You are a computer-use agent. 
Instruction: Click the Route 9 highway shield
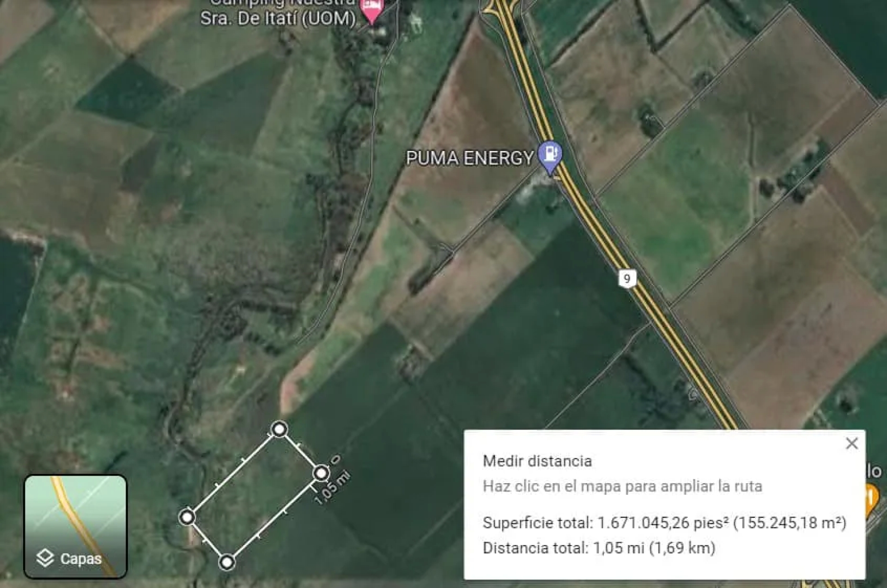pos(627,279)
